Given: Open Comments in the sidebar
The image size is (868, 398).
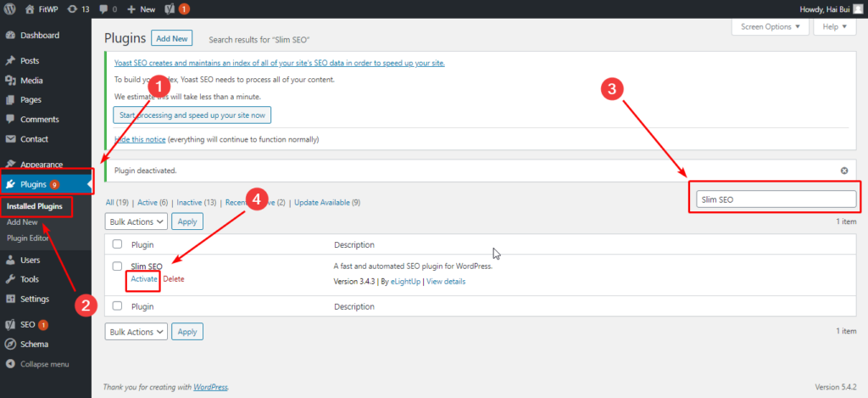Looking at the screenshot, I should (39, 119).
